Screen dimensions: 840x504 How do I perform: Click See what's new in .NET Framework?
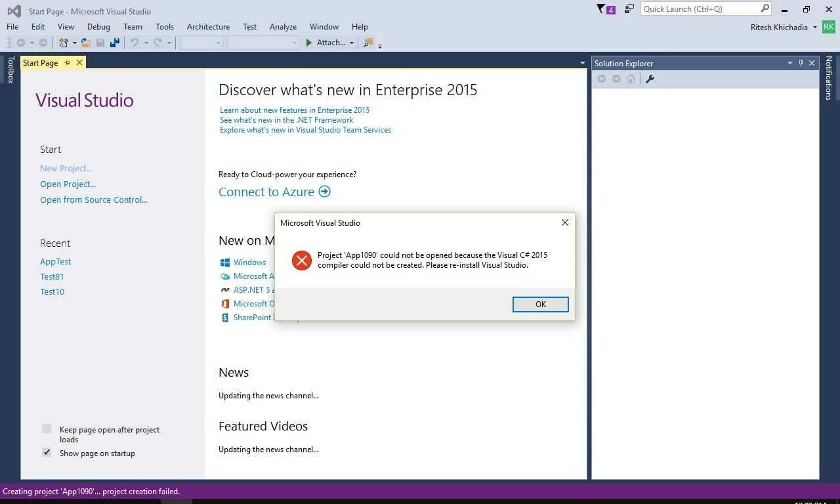(x=286, y=119)
